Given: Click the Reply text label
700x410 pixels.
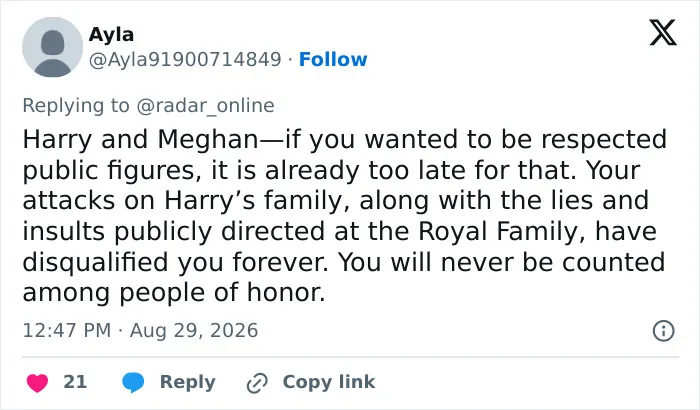Looking at the screenshot, I should [x=188, y=382].
